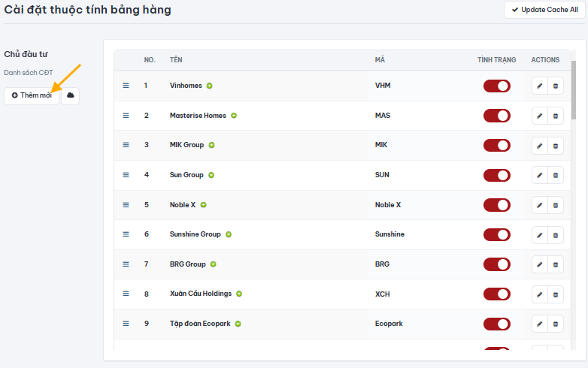Click the TÌNH TRẠNG column header
Image resolution: width=588 pixels, height=368 pixels.
(496, 60)
